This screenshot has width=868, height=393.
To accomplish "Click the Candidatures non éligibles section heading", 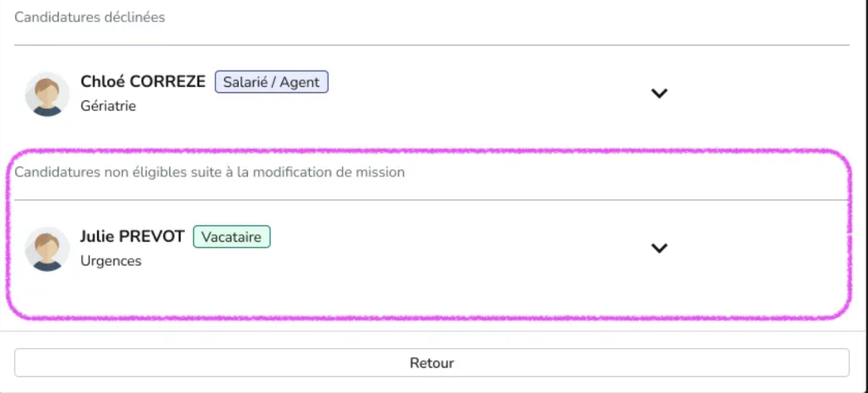I will (x=209, y=172).
